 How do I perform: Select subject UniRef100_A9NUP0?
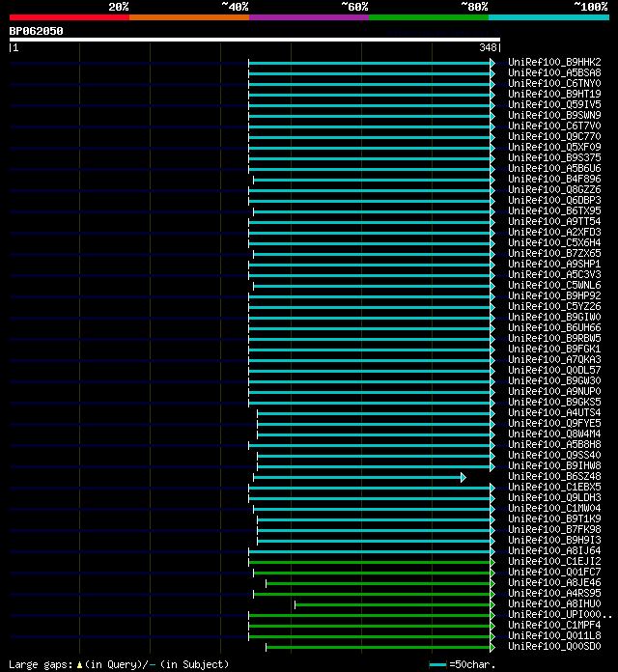pos(554,392)
